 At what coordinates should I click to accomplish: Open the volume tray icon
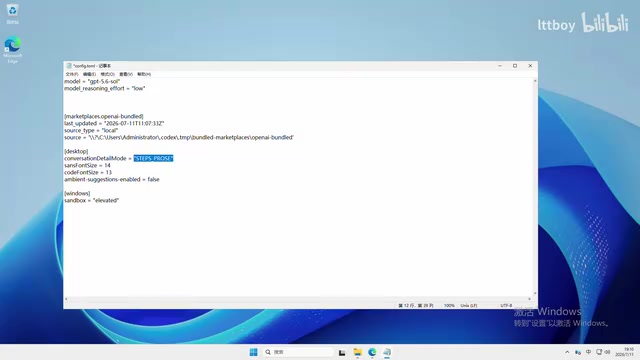point(607,352)
